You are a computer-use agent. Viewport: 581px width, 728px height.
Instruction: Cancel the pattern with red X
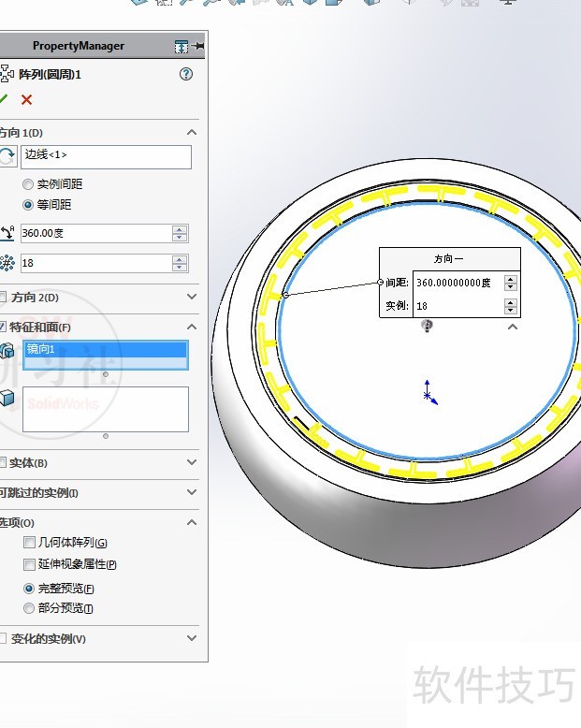(x=26, y=99)
